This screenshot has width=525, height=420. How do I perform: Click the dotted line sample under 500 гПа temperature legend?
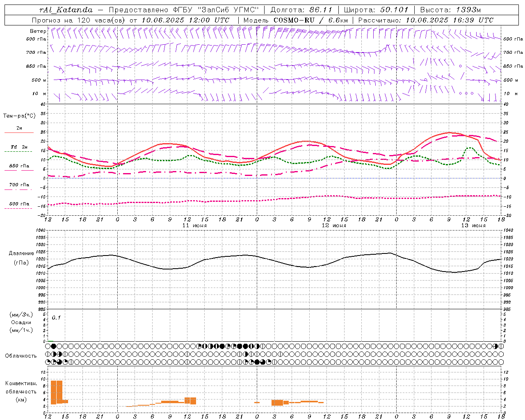click(19, 208)
